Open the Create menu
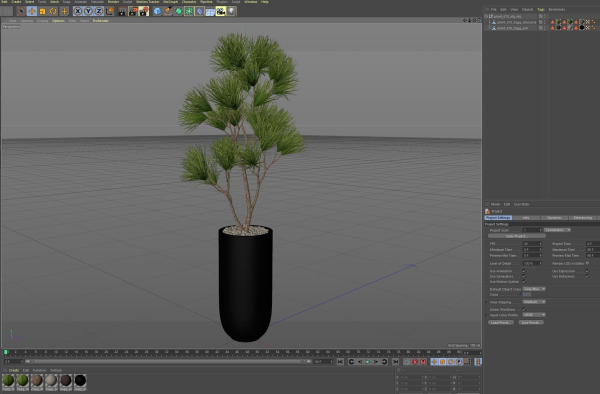 pos(16,2)
